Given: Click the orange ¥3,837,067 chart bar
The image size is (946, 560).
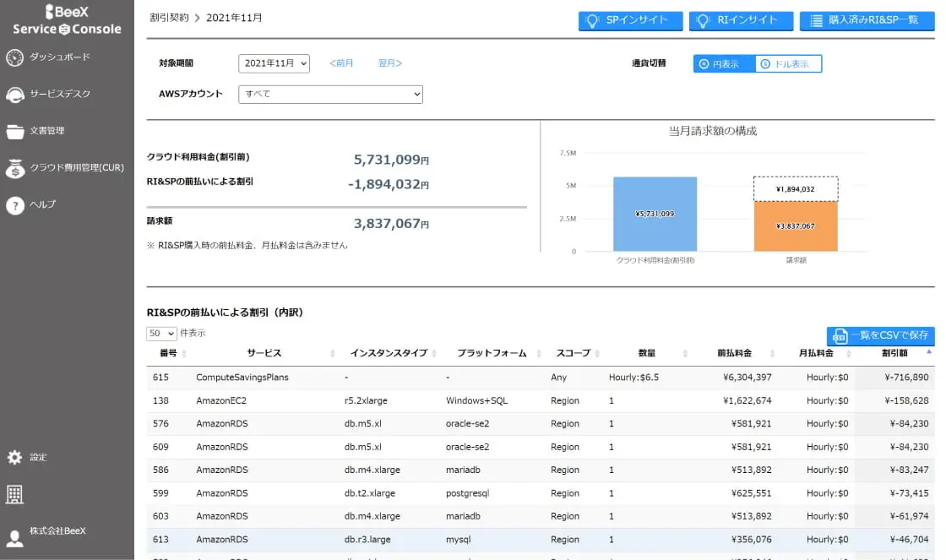Looking at the screenshot, I should [796, 226].
